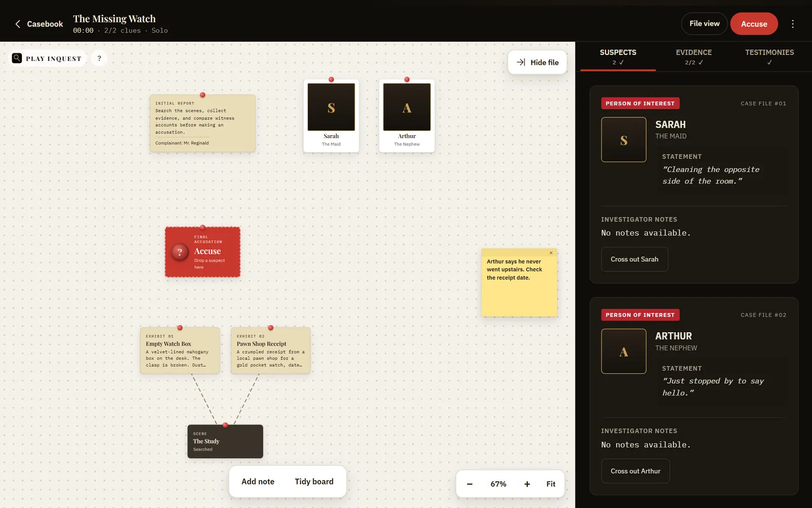Cross out Sarah as a suspect

[634, 260]
